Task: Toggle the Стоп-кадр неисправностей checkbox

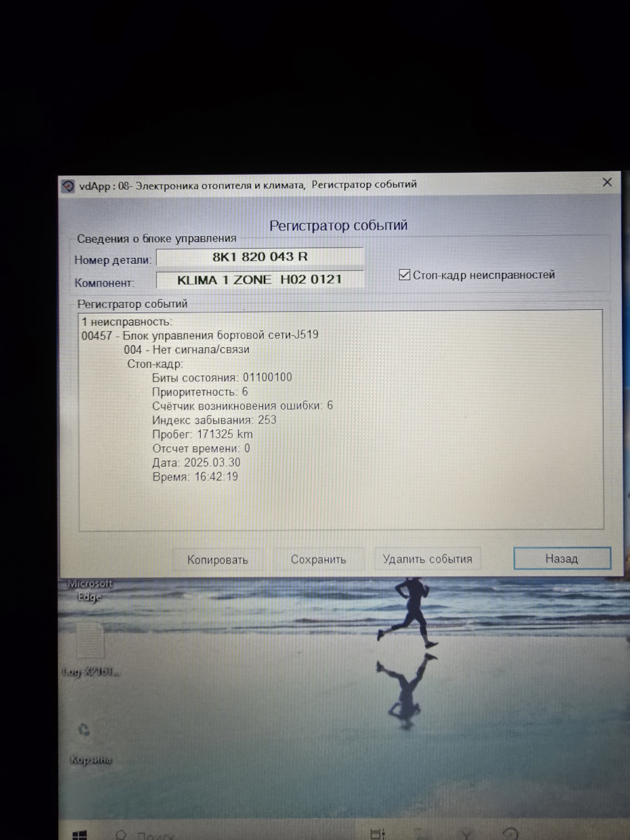Action: [405, 274]
